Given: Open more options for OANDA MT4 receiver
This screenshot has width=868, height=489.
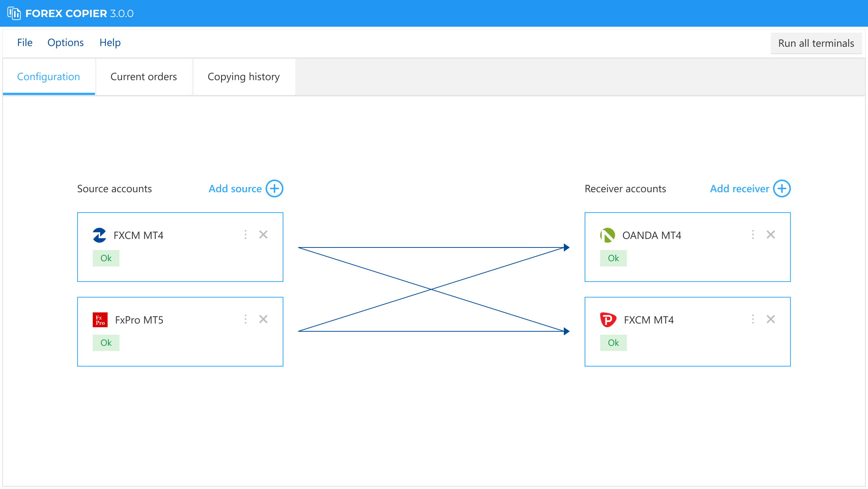Looking at the screenshot, I should 753,234.
